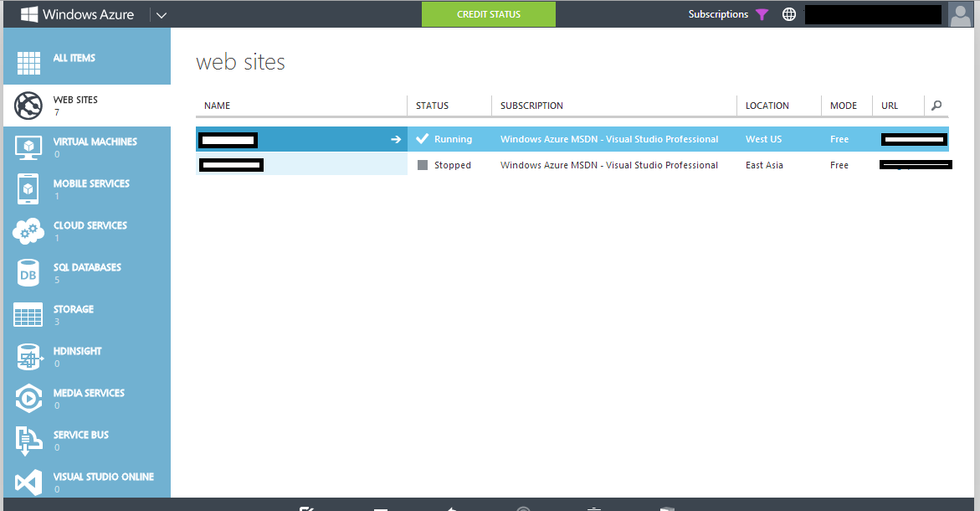The height and width of the screenshot is (511, 980).
Task: Click the Cloud Services icon
Action: pyautogui.click(x=29, y=231)
